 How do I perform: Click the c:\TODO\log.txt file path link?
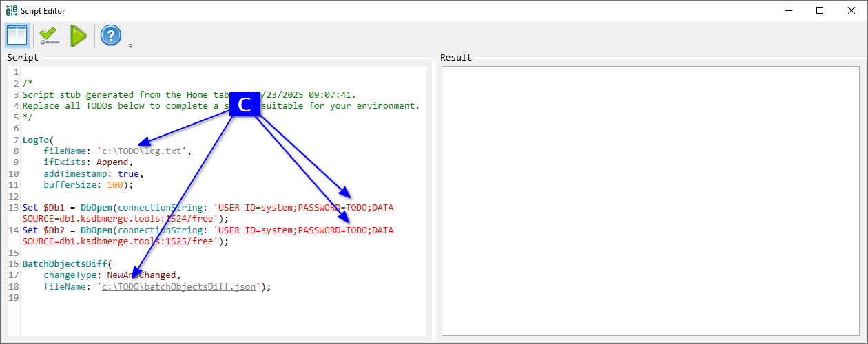pos(141,151)
